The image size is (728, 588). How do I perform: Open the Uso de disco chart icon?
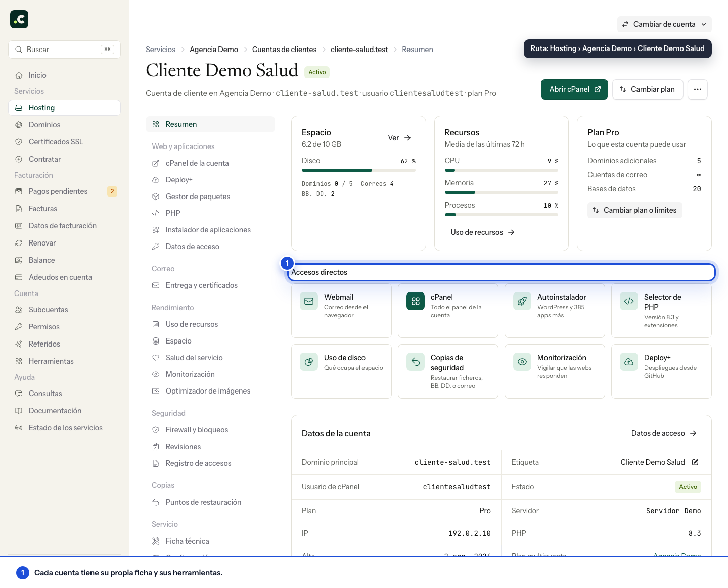[x=308, y=362]
